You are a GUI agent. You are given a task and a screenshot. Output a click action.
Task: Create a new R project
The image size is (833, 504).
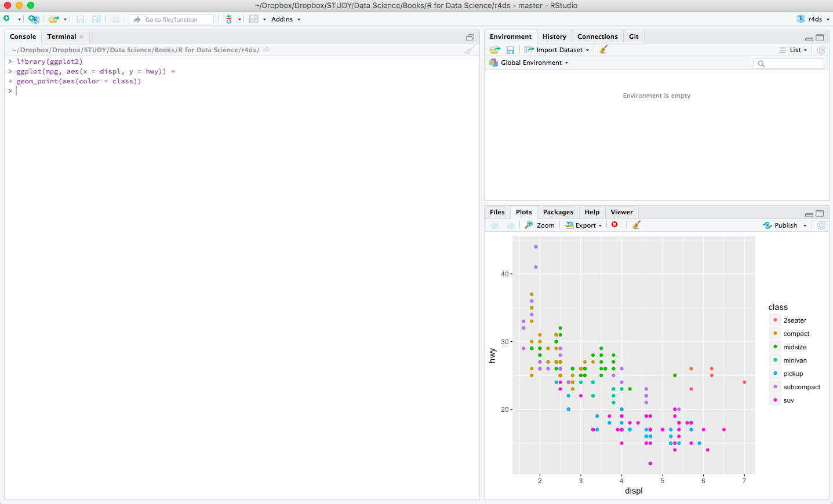pos(34,19)
